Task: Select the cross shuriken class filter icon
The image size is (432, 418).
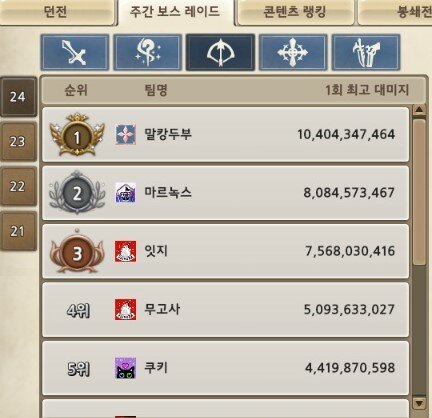Action: coord(293,52)
